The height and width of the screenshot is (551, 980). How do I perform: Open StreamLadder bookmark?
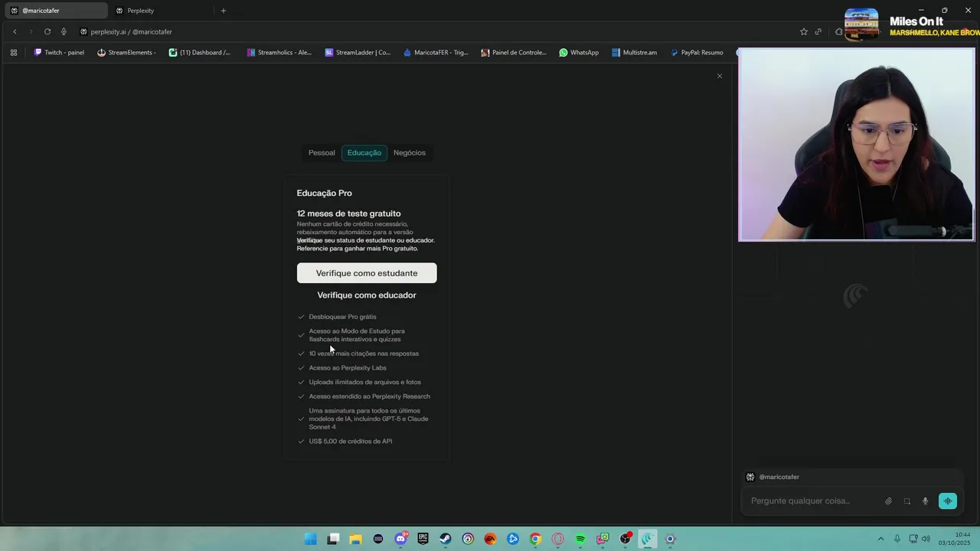[x=358, y=53]
